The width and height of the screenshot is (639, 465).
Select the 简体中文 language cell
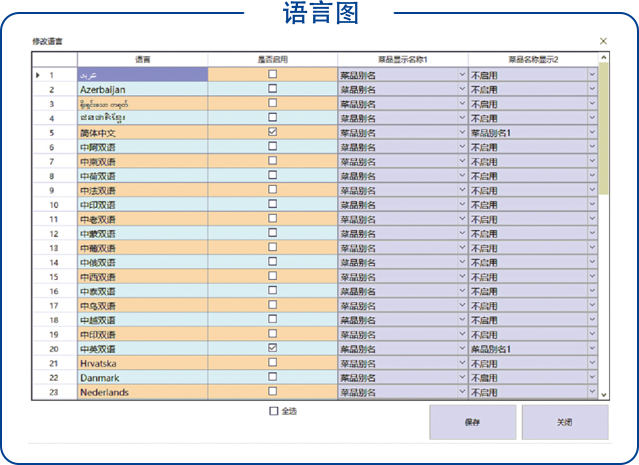(143, 132)
